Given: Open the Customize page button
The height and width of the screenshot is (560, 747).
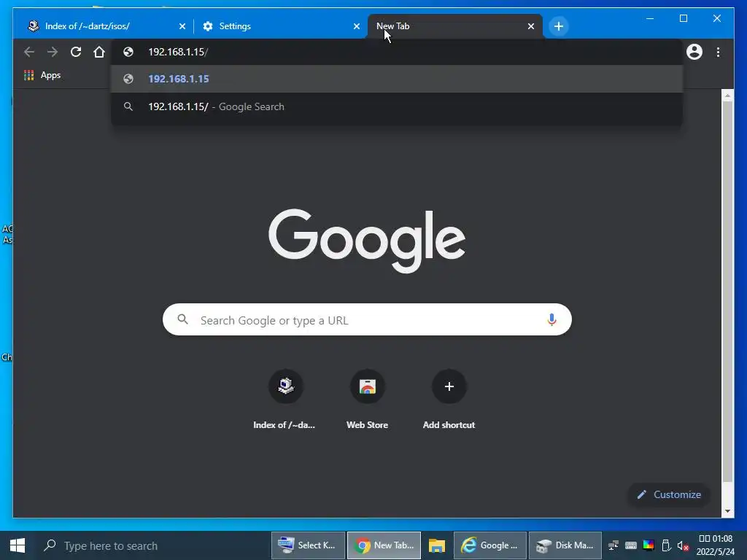Looking at the screenshot, I should (x=669, y=495).
